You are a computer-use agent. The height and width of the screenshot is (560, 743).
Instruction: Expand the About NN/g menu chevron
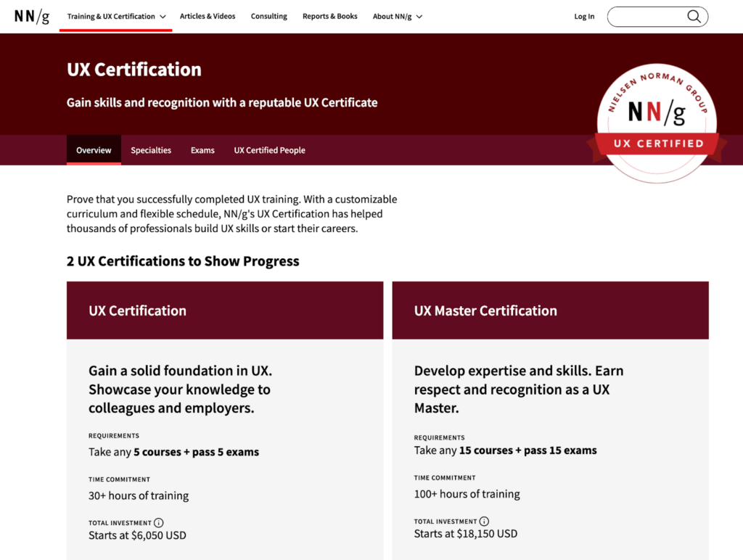[419, 17]
